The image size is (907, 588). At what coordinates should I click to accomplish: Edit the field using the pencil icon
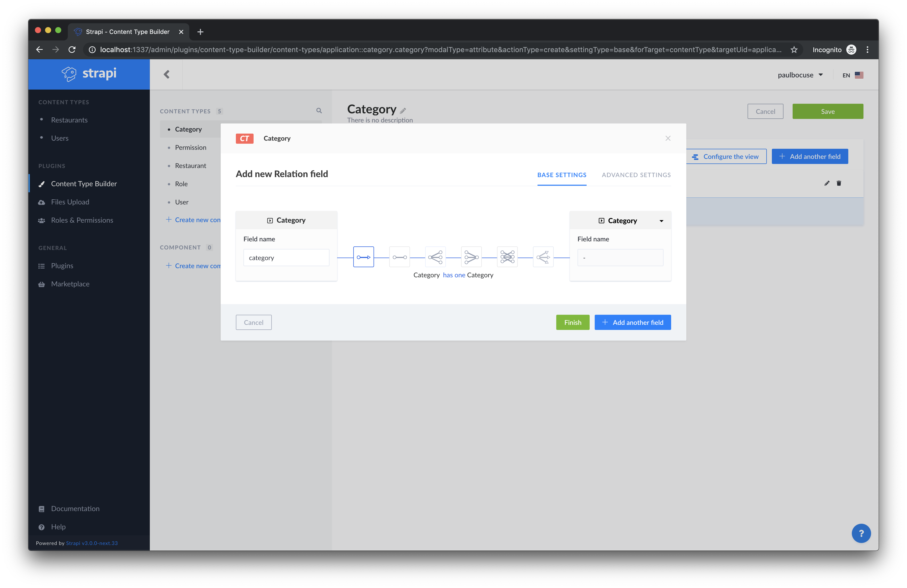(827, 183)
